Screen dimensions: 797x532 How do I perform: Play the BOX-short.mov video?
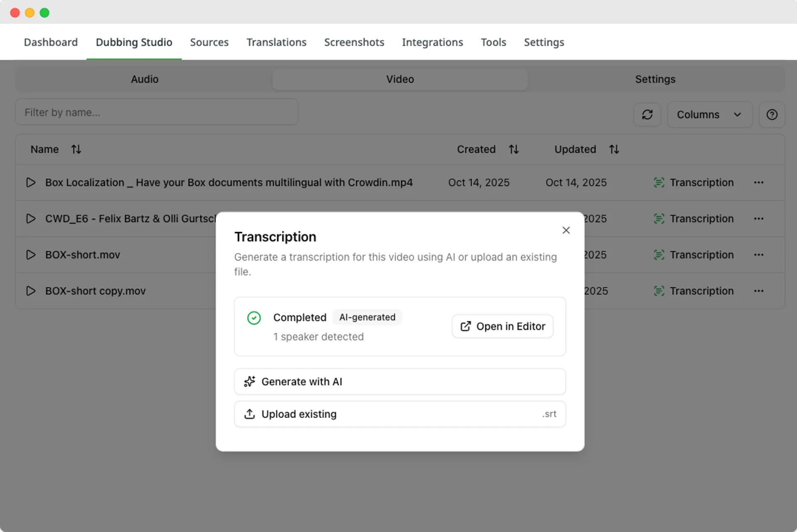[31, 255]
